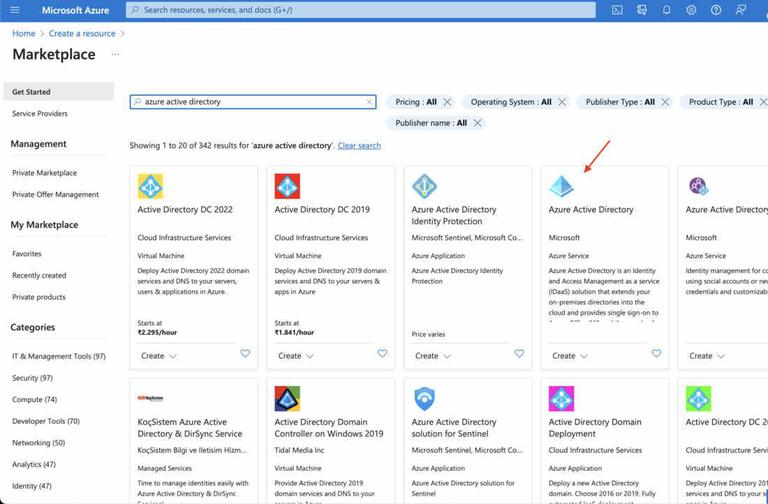
Task: Remove the Publisher name : All filter
Action: [x=478, y=123]
